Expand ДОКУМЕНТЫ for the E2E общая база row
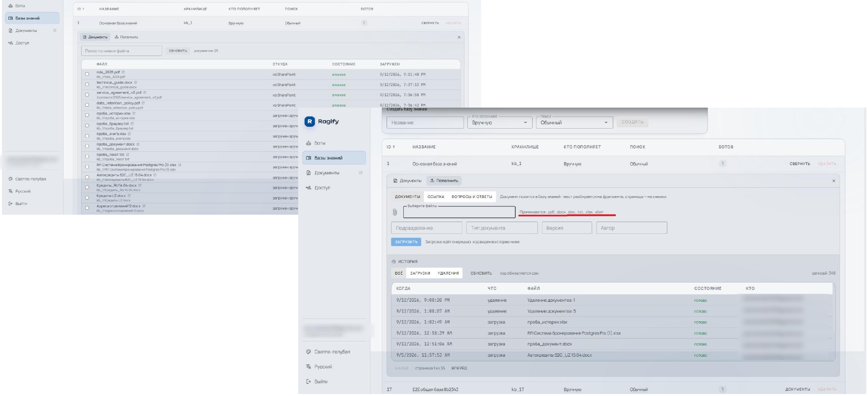This screenshot has height=396, width=868. 797,389
